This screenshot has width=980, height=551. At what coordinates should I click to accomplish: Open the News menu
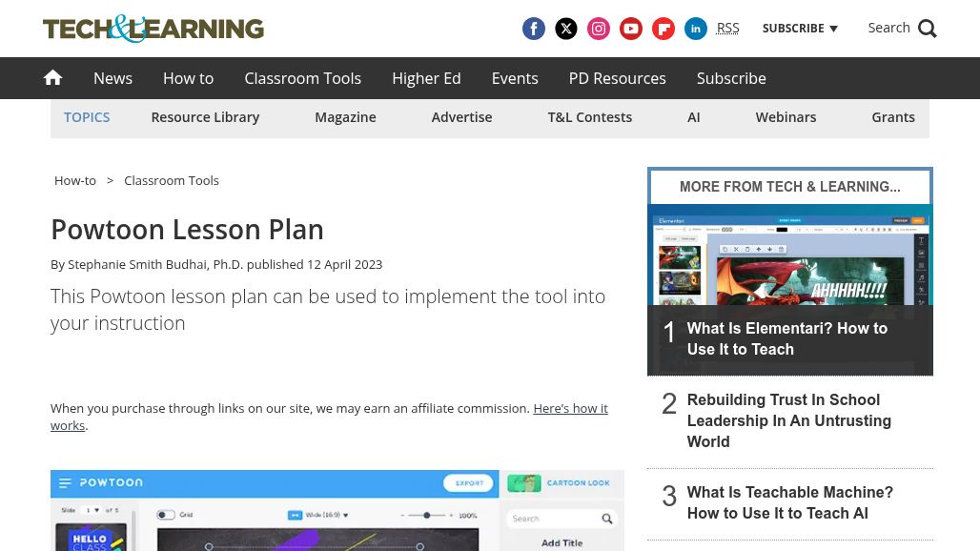[x=113, y=78]
